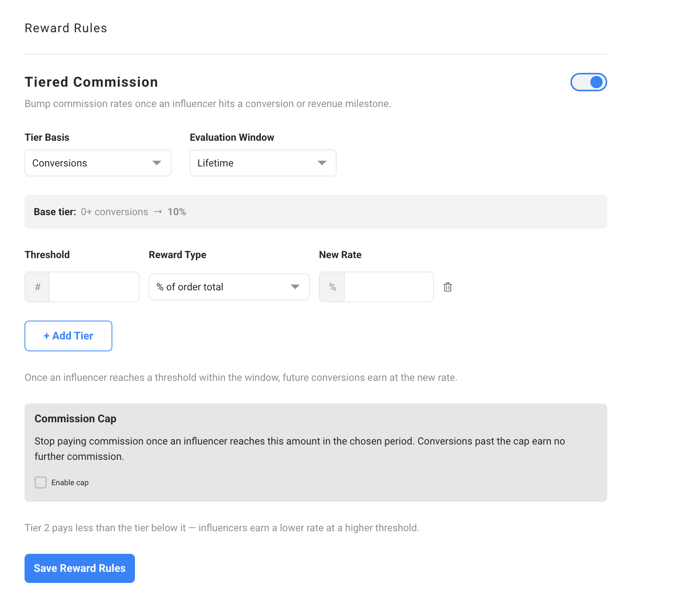Click the Tiered Commission heading
The width and height of the screenshot is (700, 596).
click(x=91, y=82)
